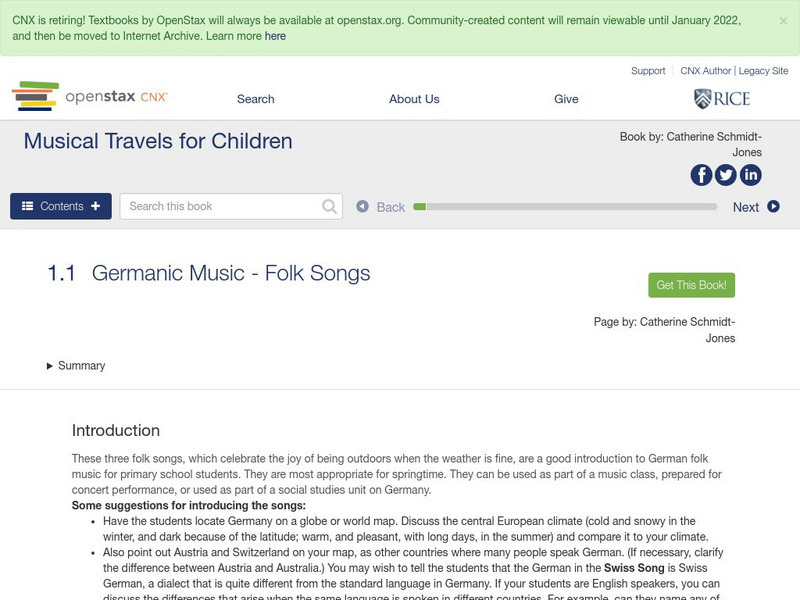
Task: Click the Back arrow icon
Action: click(x=363, y=207)
